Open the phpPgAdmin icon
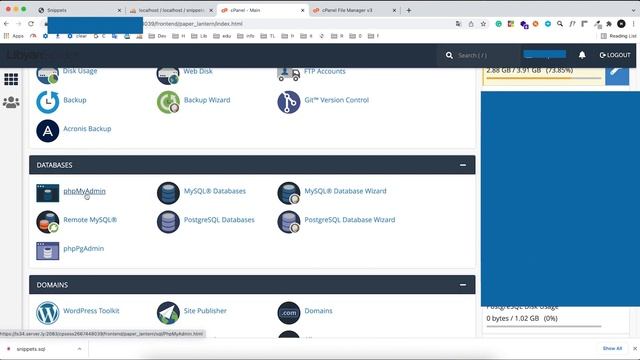 (x=47, y=251)
